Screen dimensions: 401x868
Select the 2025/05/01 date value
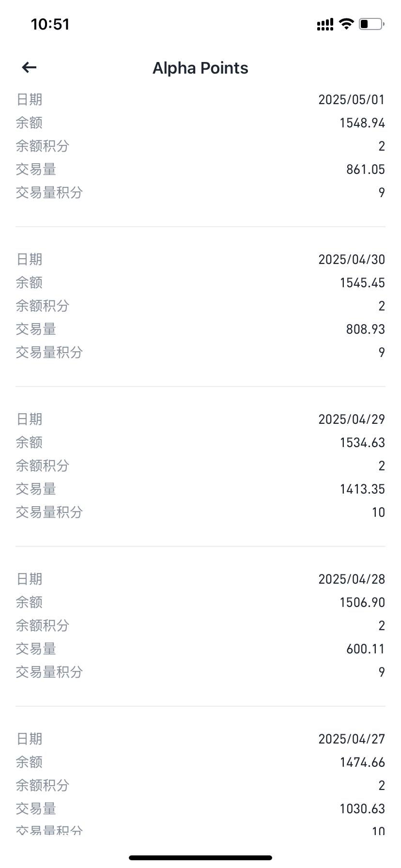point(351,100)
